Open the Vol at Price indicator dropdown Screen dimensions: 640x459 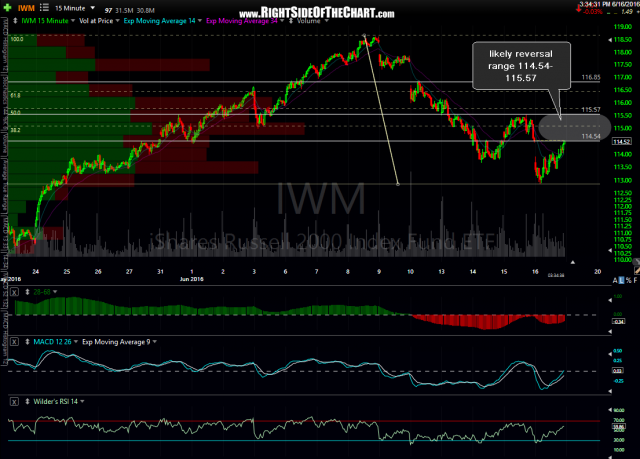point(118,21)
